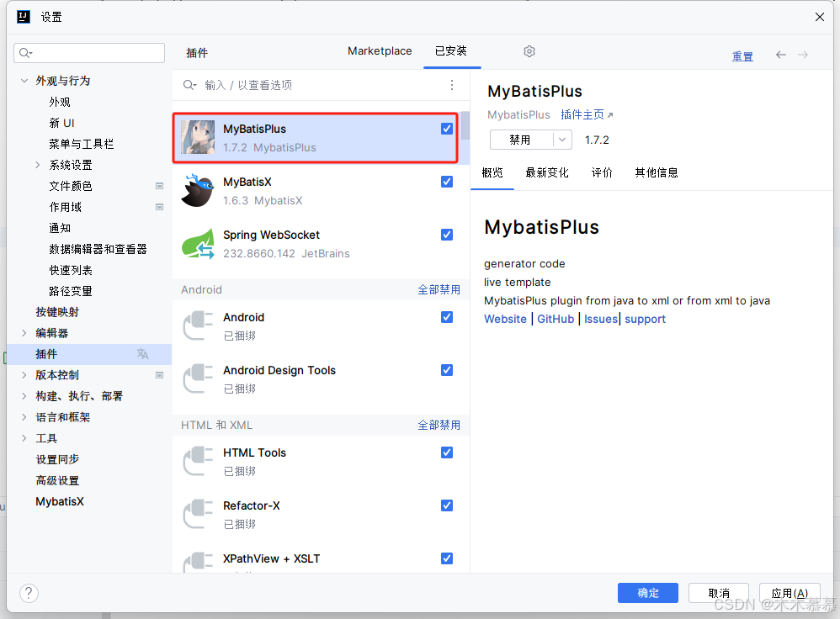
Task: Click the IntelliJ IDEA logo in title bar
Action: 24,17
